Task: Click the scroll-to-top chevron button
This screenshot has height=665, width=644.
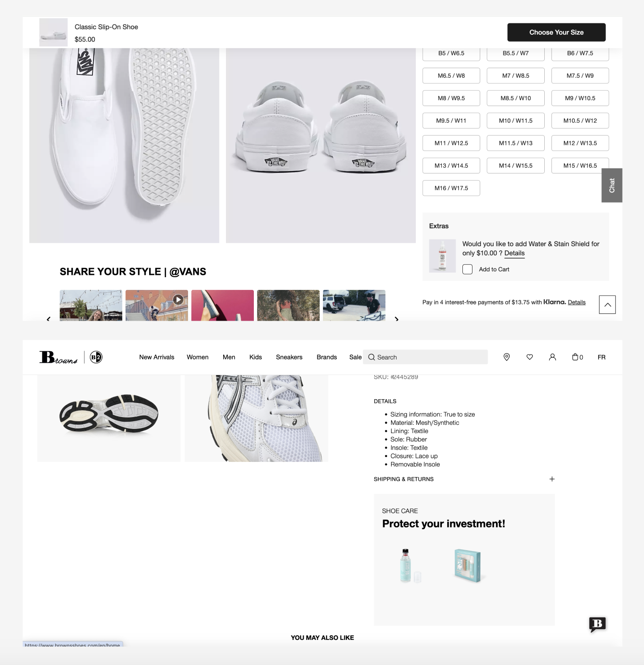Action: [x=607, y=305]
